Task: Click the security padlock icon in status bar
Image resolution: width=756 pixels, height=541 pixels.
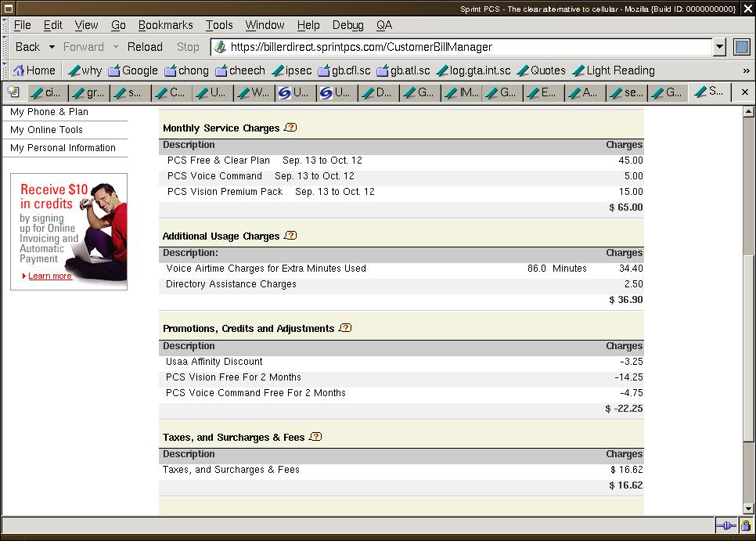Action: [x=745, y=525]
